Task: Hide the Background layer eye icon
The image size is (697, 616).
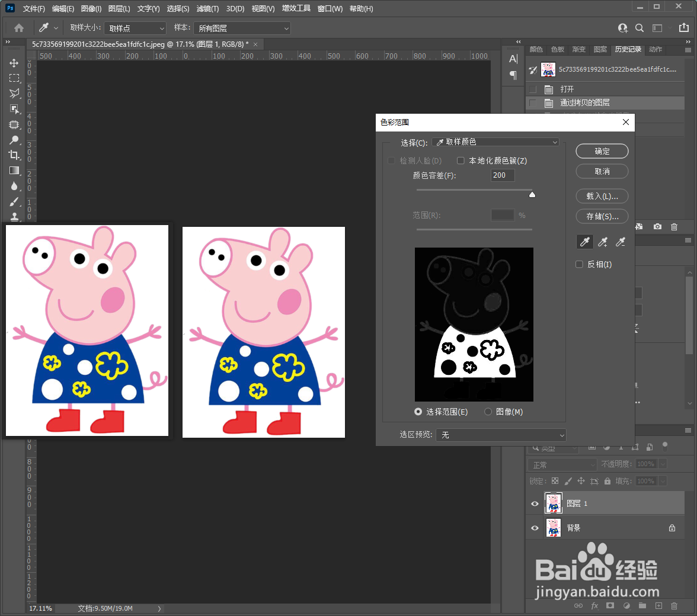Action: [535, 528]
